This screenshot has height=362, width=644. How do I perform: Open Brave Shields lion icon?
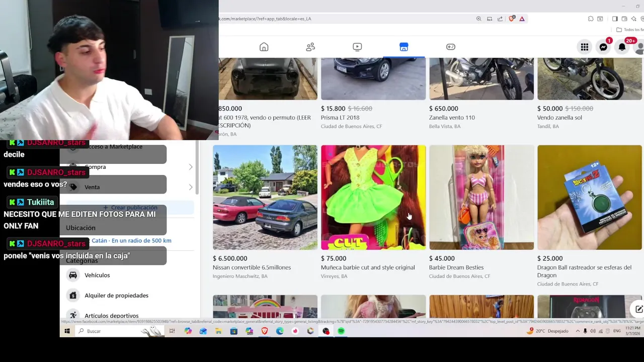coord(512,19)
